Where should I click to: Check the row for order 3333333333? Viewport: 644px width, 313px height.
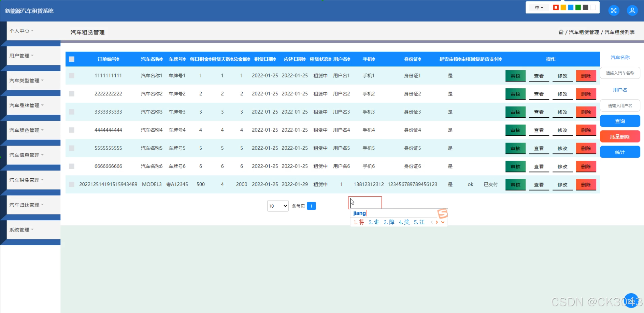(72, 111)
